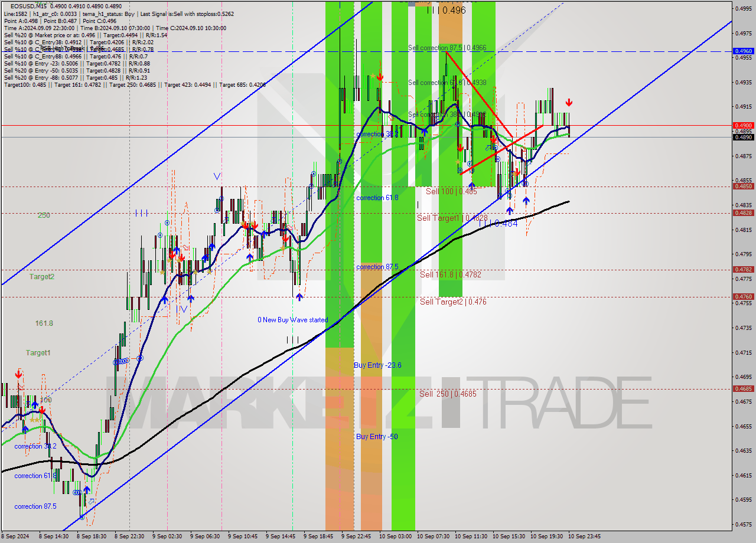756x543 pixels.
Task: Select the dark 0.4890 current price tag
Action: tap(743, 138)
